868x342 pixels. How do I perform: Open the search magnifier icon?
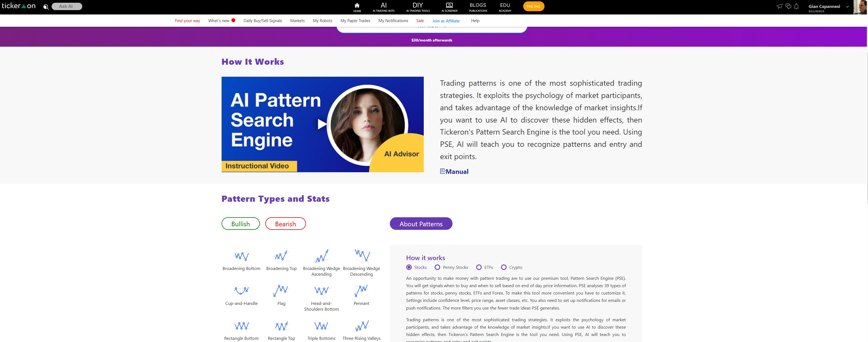point(46,7)
